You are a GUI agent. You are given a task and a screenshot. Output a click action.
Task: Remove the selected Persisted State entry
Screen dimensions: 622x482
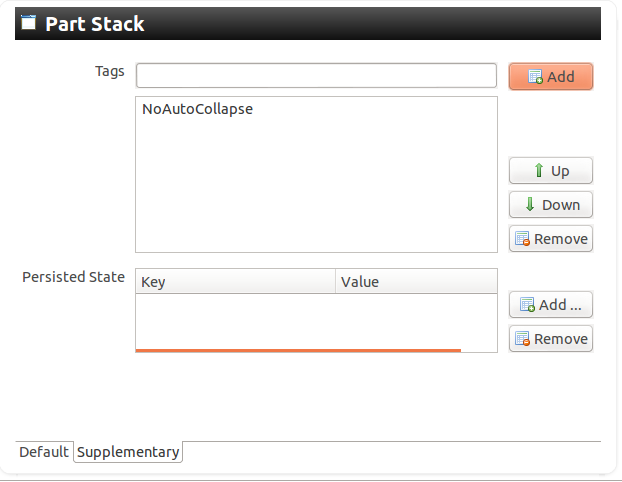click(550, 339)
